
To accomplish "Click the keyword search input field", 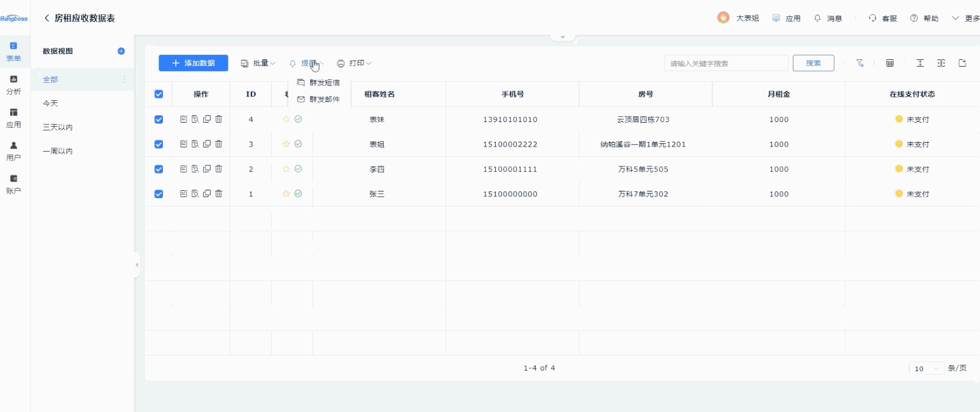I will coord(726,63).
